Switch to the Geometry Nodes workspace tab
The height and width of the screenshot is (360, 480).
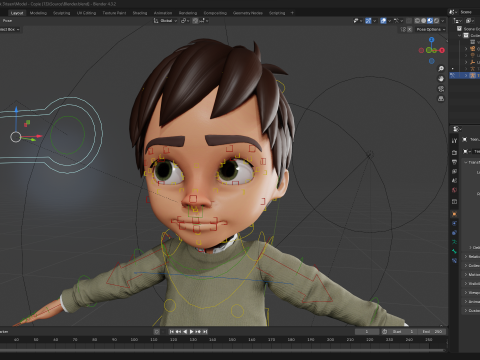pyautogui.click(x=248, y=13)
